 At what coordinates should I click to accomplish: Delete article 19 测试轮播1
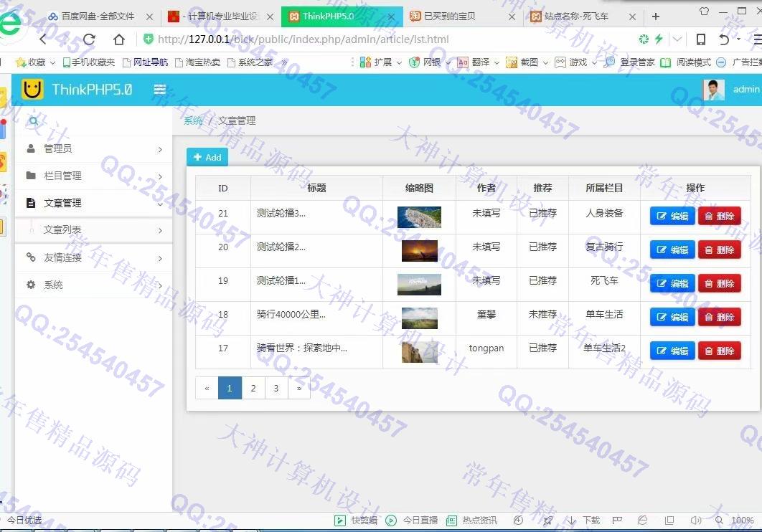coord(720,283)
